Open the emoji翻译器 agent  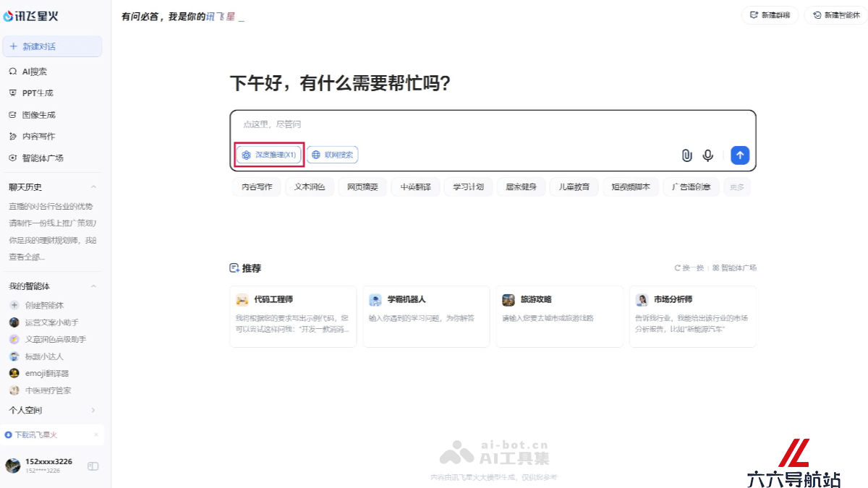point(39,373)
